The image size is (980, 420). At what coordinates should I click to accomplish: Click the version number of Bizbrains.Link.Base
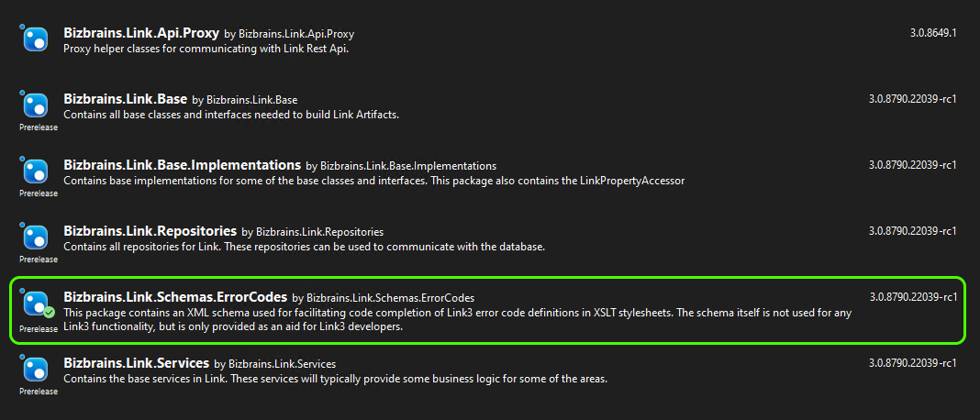point(912,99)
